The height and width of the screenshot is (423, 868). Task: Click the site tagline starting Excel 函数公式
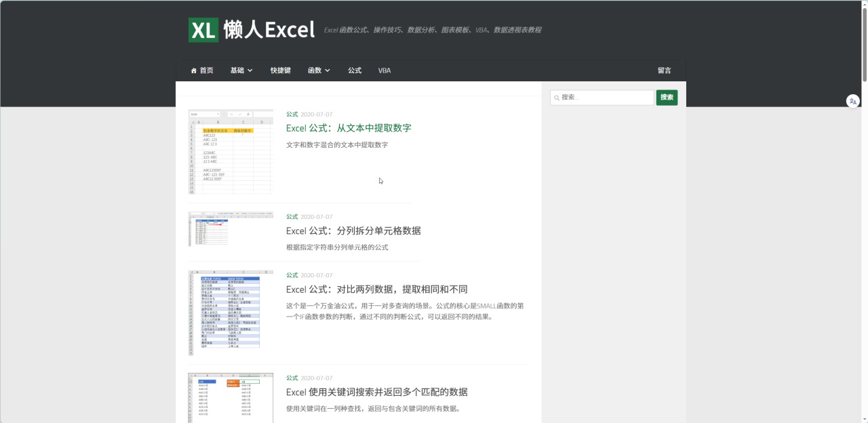click(x=433, y=30)
